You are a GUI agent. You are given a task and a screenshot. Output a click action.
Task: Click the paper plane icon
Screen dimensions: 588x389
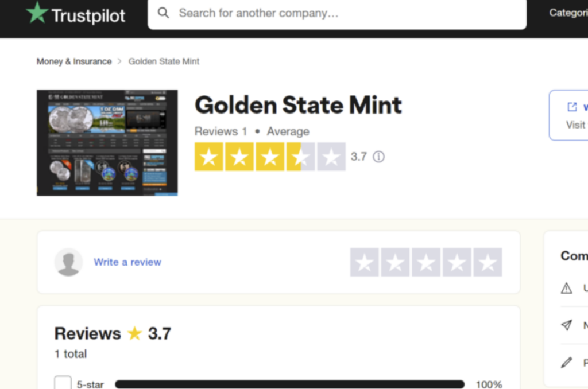(x=566, y=325)
